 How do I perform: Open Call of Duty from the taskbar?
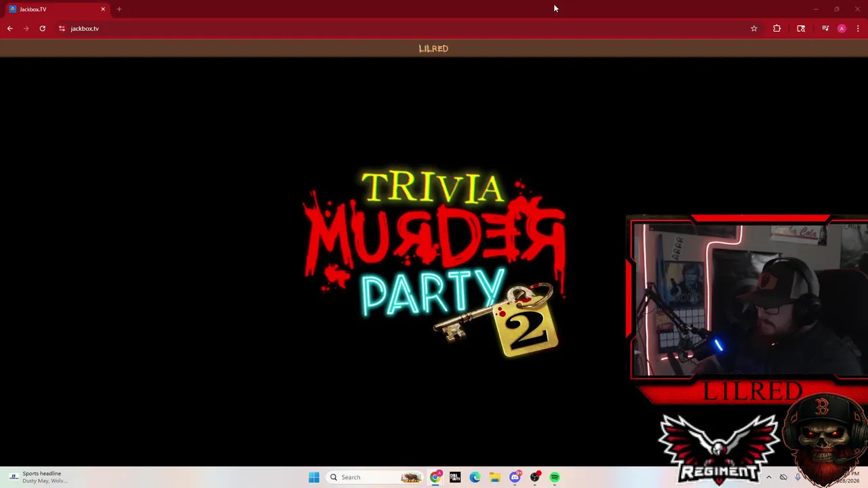pyautogui.click(x=455, y=477)
